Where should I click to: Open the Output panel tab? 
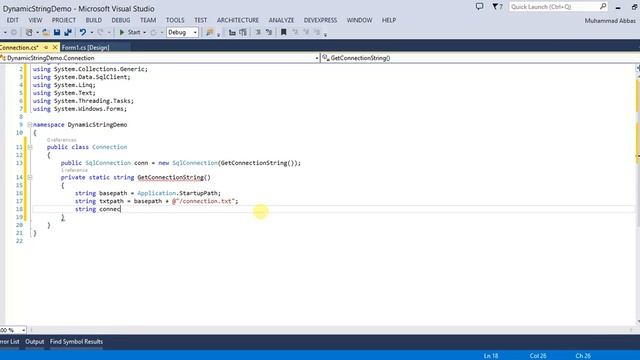(35, 342)
